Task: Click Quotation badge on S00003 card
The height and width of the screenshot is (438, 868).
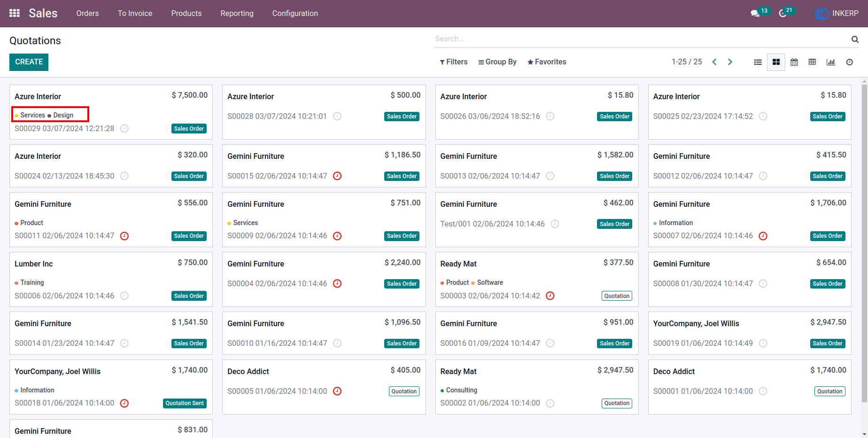Action: [617, 296]
